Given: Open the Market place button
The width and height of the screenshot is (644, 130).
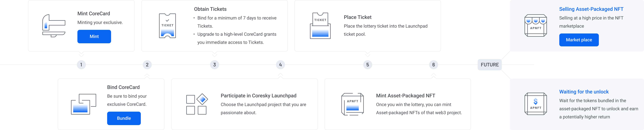Looking at the screenshot, I should point(579,40).
